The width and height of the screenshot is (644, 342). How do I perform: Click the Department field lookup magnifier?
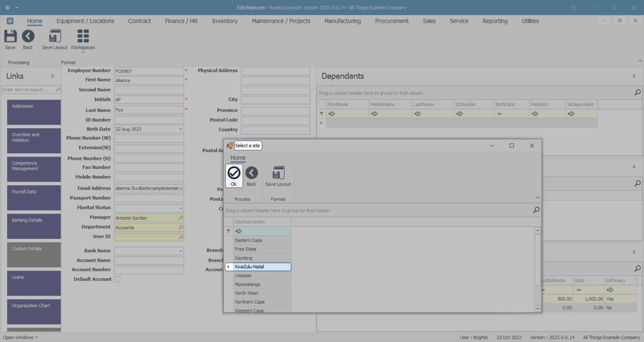tap(181, 228)
